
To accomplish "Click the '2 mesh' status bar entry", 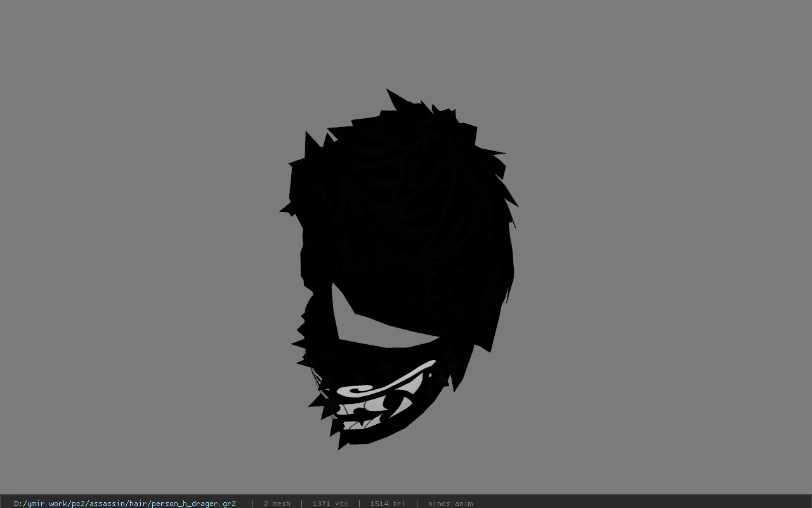I will click(277, 504).
